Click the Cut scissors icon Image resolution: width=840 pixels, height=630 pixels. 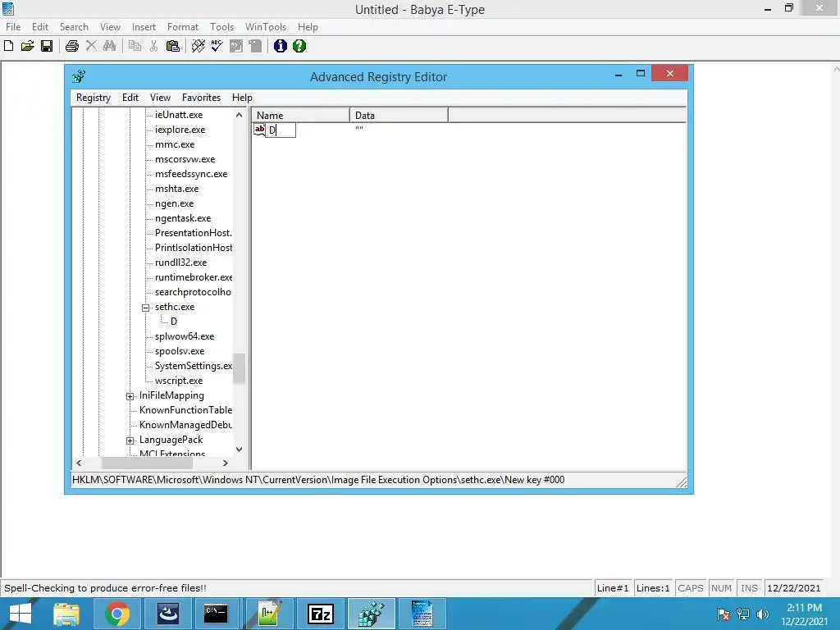tap(153, 46)
